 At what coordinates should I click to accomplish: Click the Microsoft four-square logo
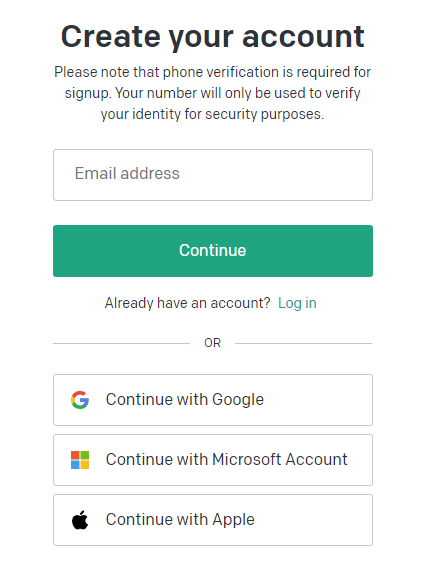point(80,460)
